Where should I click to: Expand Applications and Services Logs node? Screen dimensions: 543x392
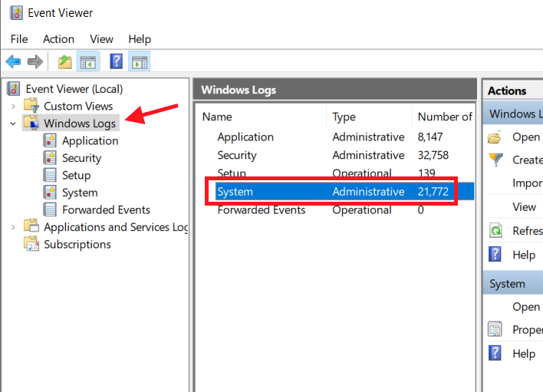(13, 227)
